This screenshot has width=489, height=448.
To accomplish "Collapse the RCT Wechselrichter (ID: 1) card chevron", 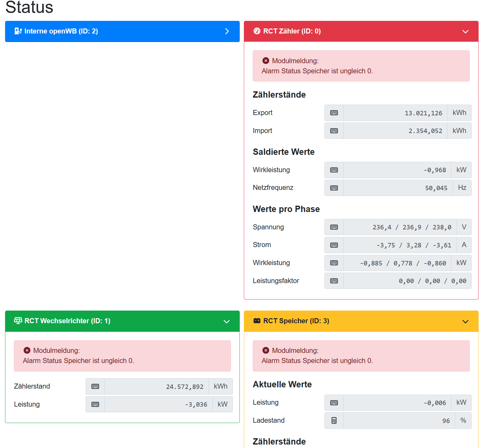I will tap(226, 322).
